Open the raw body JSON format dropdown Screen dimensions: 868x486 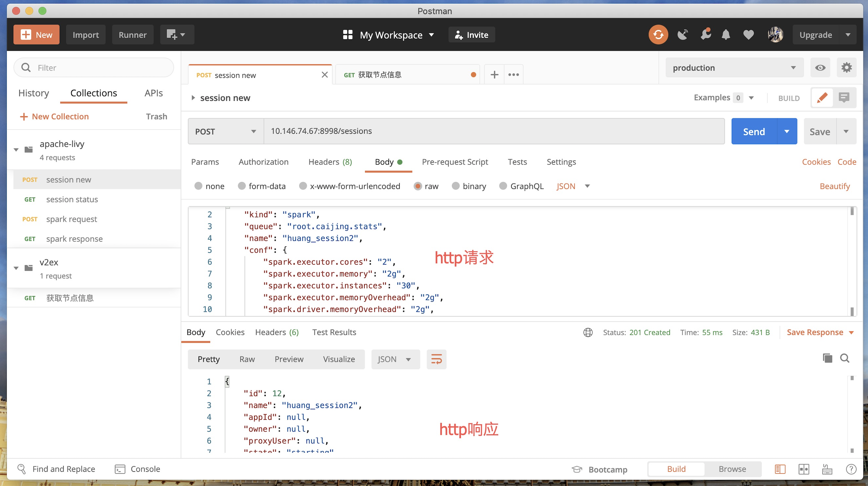[x=573, y=186]
